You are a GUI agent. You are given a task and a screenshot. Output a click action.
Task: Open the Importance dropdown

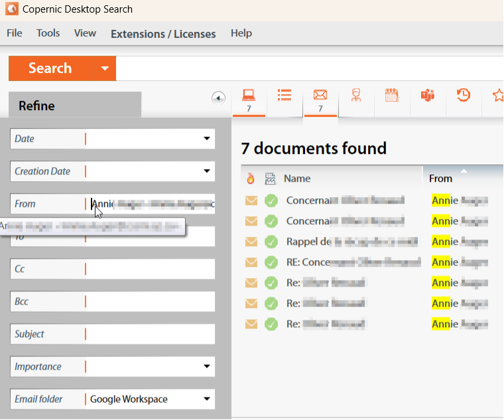coord(207,366)
